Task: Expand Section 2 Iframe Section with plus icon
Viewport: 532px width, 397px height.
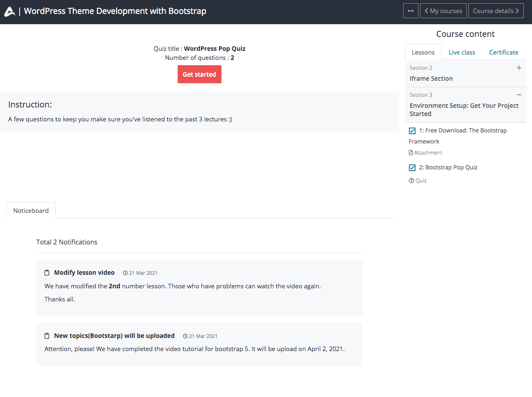Action: click(x=519, y=68)
